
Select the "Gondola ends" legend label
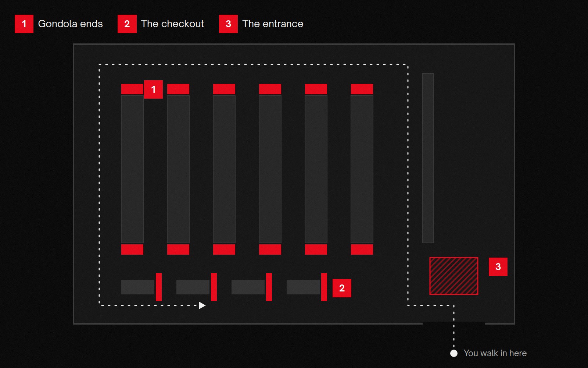pos(71,24)
